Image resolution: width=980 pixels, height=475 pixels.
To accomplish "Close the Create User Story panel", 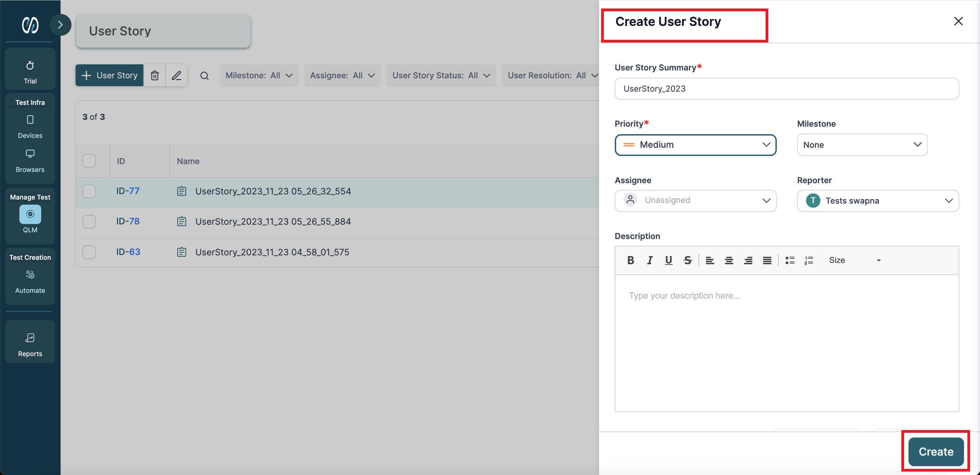I will tap(958, 21).
